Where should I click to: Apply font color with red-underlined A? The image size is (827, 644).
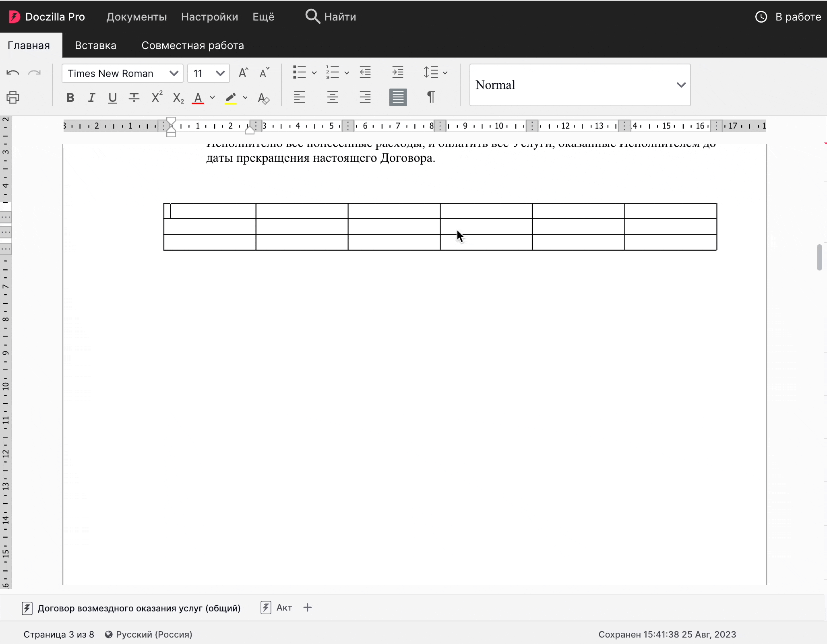(198, 98)
